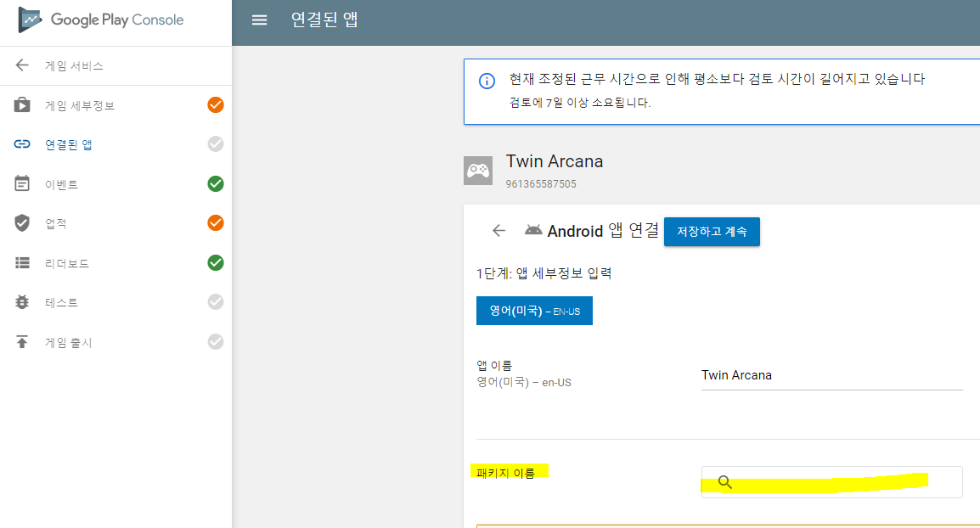Viewport: 980px width, 528px height.
Task: Focus the 앱 이름 field with Twin Arcana
Action: (x=832, y=375)
